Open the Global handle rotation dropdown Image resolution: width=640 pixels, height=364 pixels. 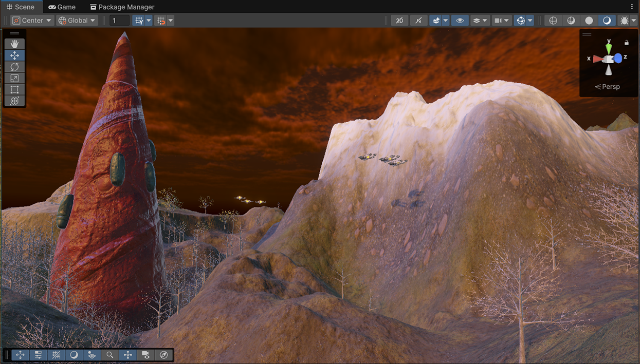tap(77, 21)
